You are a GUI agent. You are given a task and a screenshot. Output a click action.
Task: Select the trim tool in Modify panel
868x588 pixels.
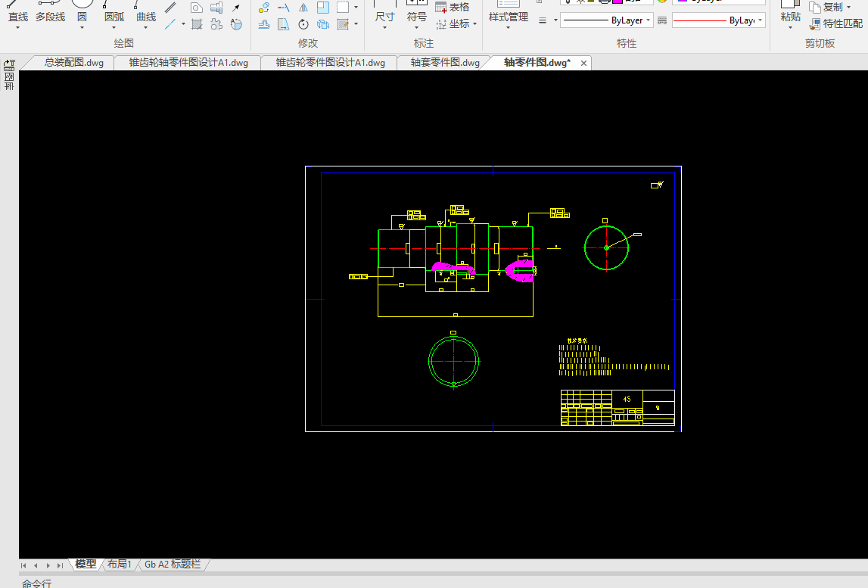[x=284, y=8]
